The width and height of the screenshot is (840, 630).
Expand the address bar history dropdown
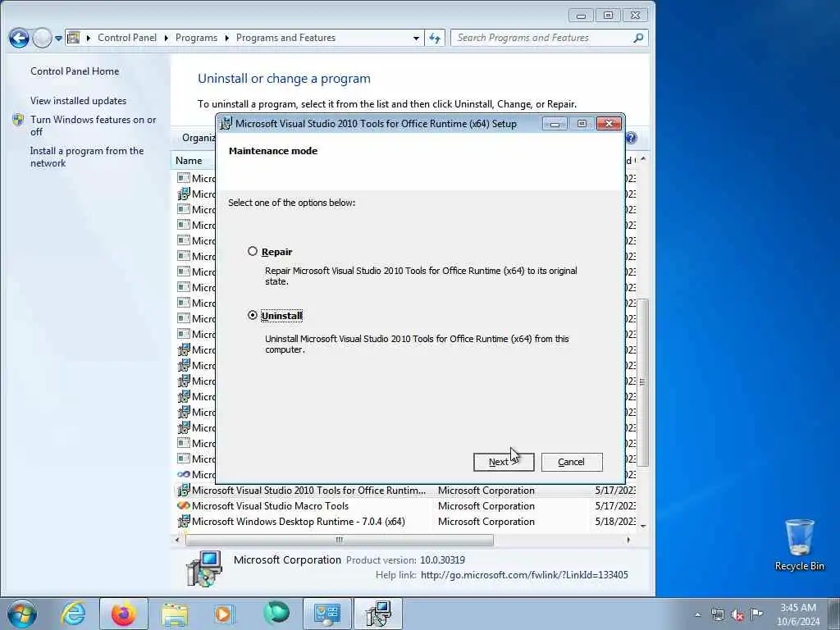coord(416,38)
